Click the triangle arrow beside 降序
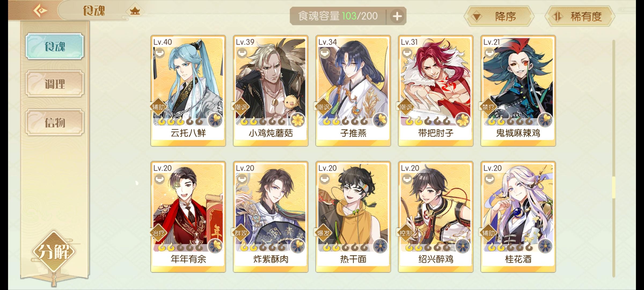 [x=477, y=17]
